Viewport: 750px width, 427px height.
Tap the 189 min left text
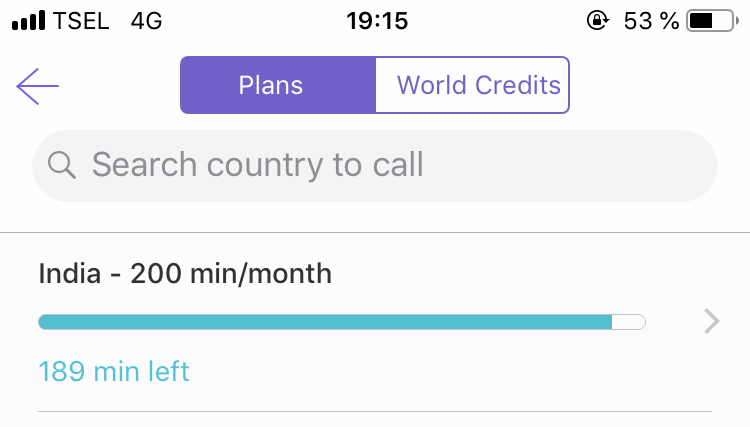(114, 372)
